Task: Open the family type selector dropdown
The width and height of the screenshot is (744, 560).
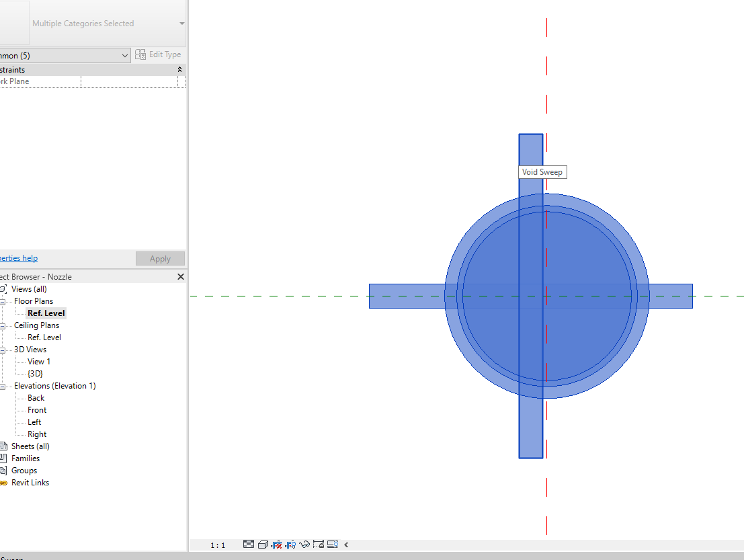Action: tap(126, 54)
